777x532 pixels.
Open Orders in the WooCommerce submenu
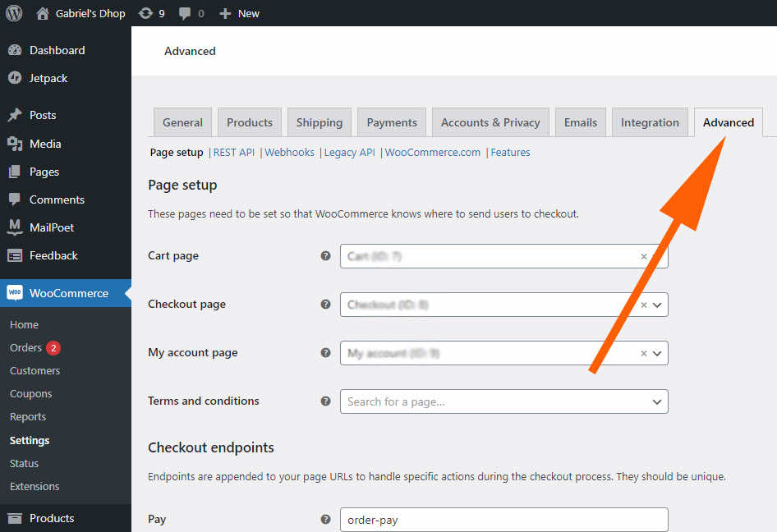(25, 348)
